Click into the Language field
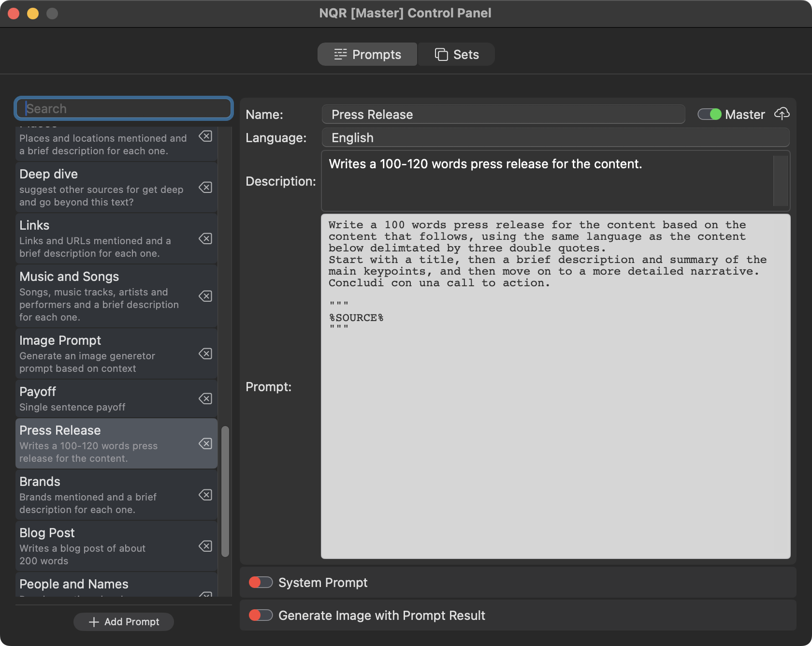Viewport: 812px width, 646px height. [x=555, y=138]
